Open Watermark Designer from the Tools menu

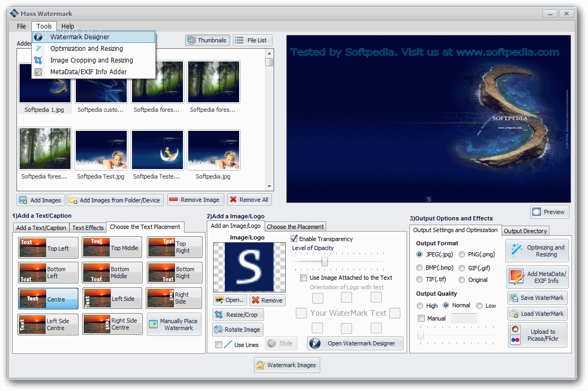pos(94,37)
